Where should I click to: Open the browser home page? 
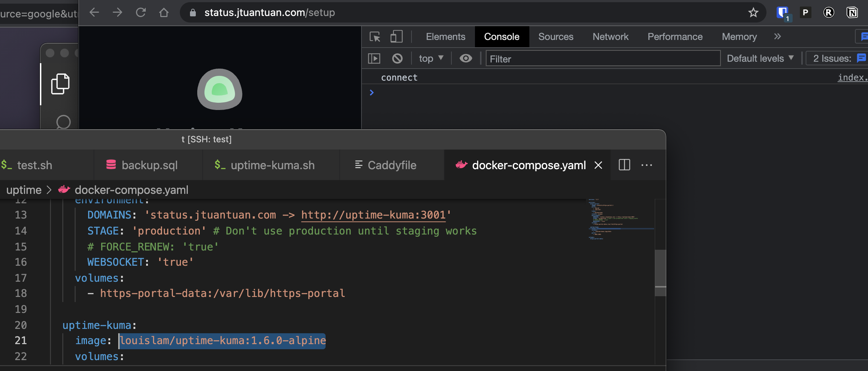164,12
